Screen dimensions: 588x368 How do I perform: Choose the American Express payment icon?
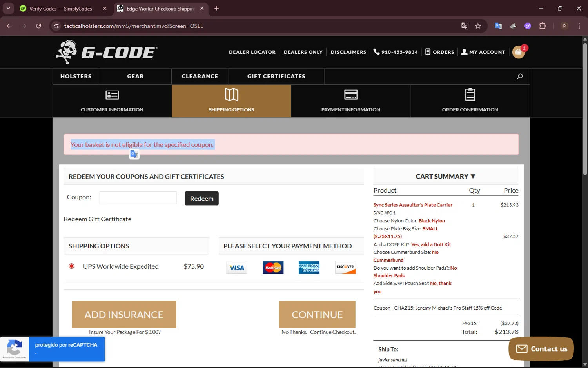[309, 268]
